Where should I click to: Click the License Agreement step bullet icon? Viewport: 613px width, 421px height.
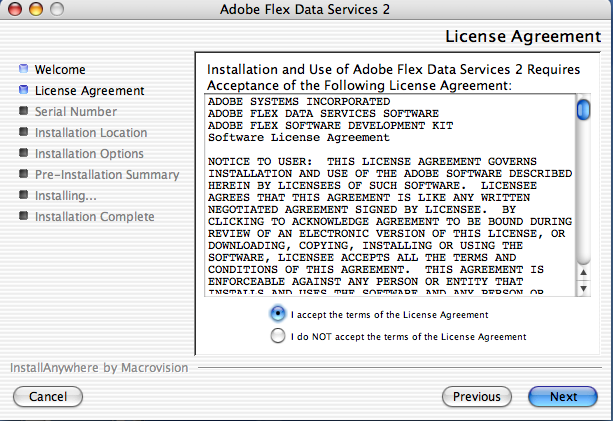(23, 90)
